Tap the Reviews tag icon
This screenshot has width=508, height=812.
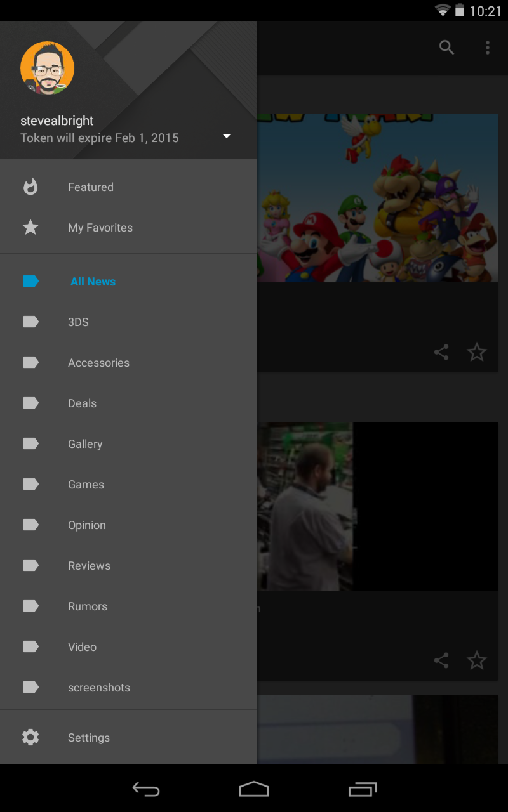[30, 565]
